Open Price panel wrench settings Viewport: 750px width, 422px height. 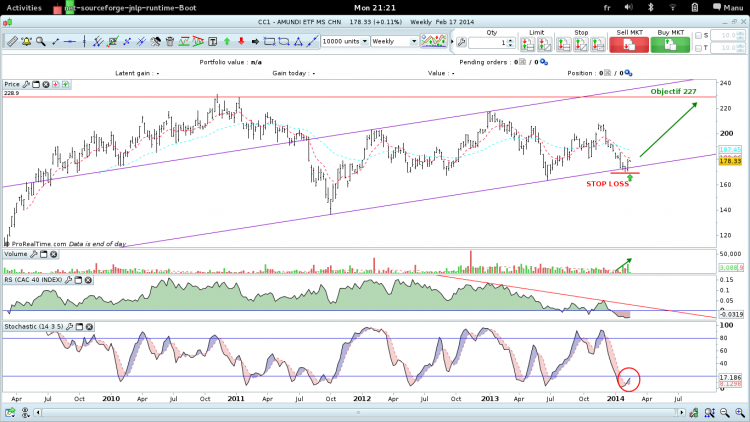pos(26,84)
